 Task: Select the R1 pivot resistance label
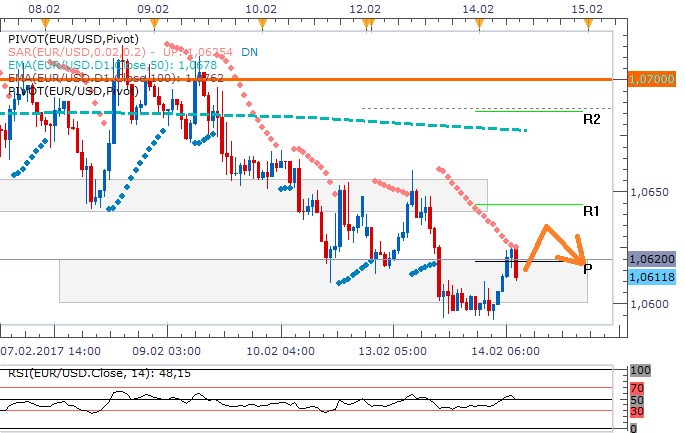[592, 212]
